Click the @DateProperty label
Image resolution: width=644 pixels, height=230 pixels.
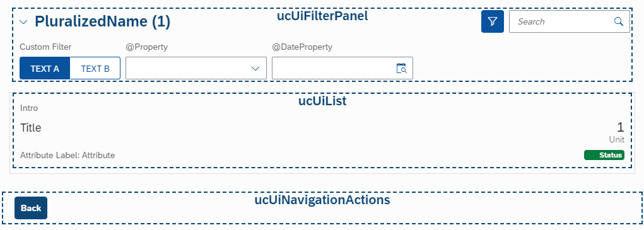[302, 47]
